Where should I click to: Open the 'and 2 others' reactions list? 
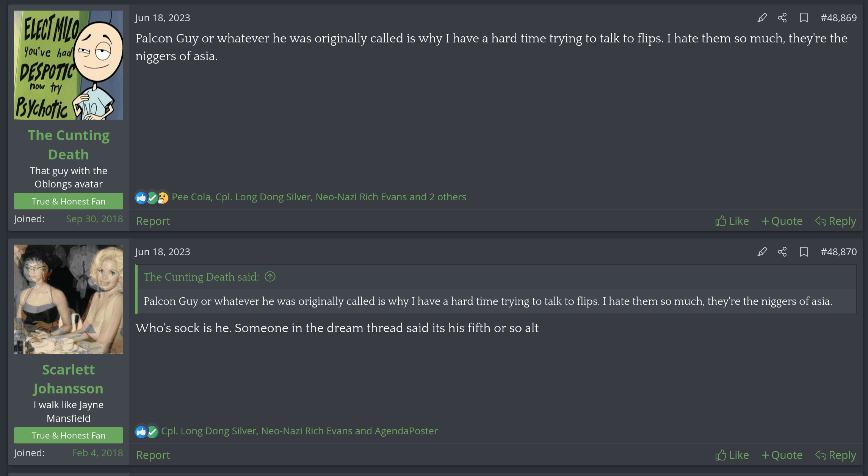[447, 197]
